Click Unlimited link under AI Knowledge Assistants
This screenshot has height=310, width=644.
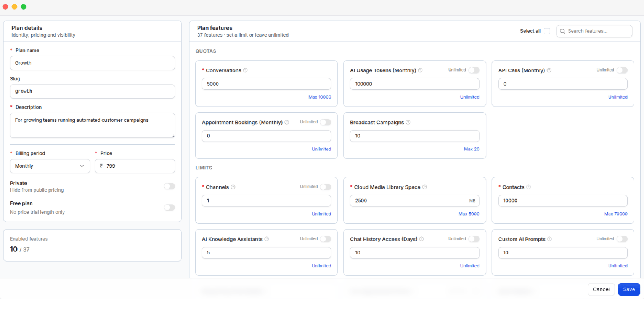coord(321,266)
